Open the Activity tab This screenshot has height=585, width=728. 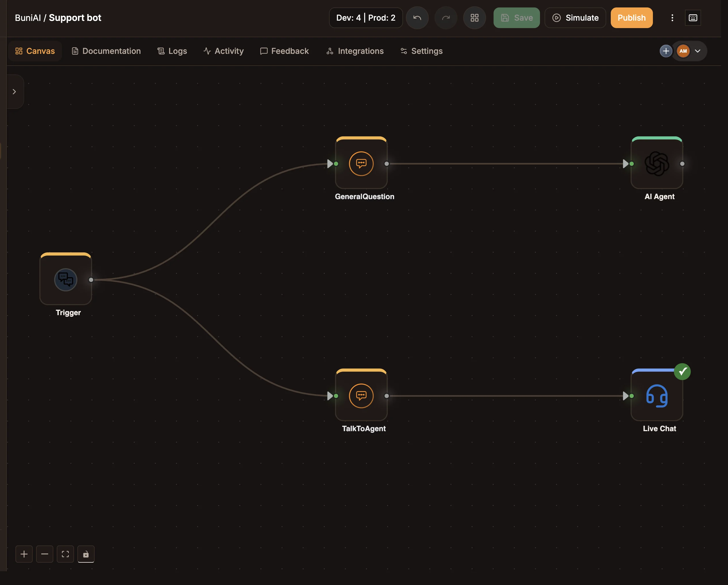pos(224,51)
